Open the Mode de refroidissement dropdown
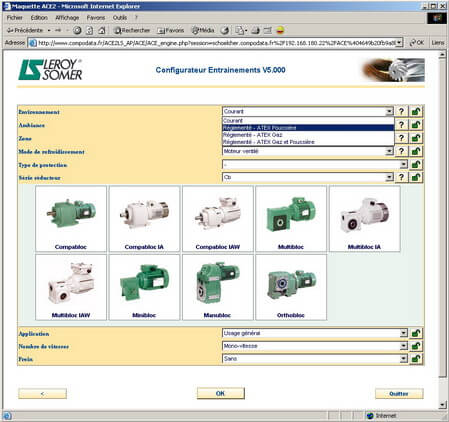The width and height of the screenshot is (449, 422). click(308, 151)
